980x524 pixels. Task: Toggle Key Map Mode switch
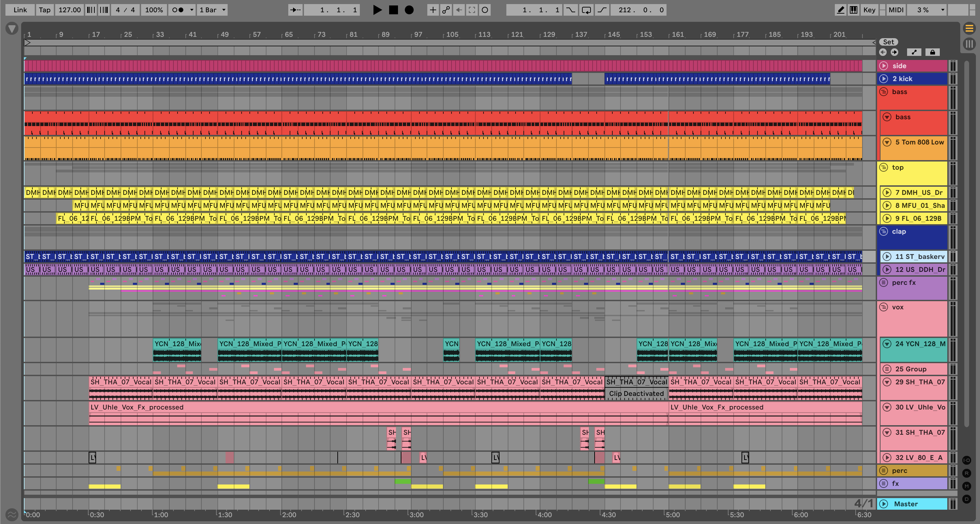coord(869,10)
